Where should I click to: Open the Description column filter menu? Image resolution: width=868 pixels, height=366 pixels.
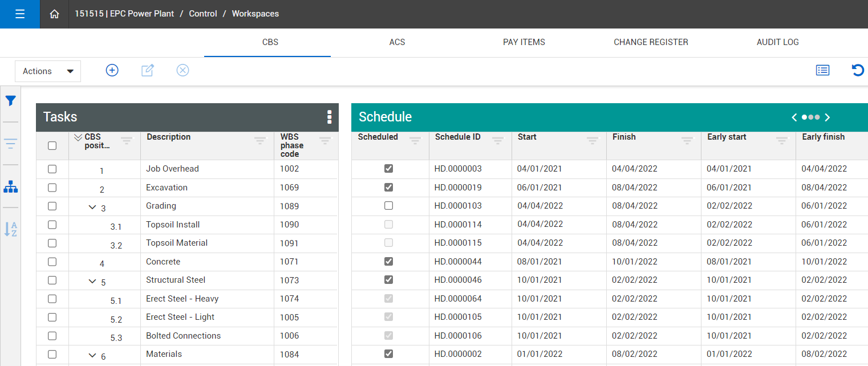[260, 140]
